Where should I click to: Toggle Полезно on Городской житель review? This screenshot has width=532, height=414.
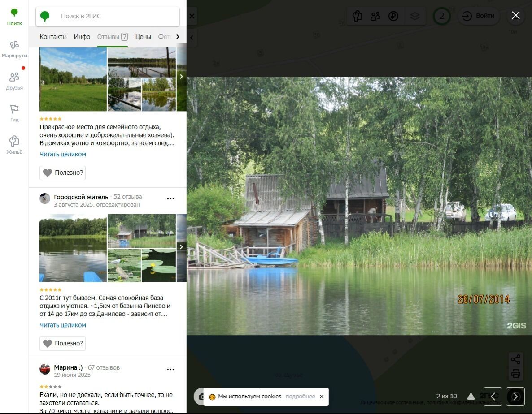[62, 344]
